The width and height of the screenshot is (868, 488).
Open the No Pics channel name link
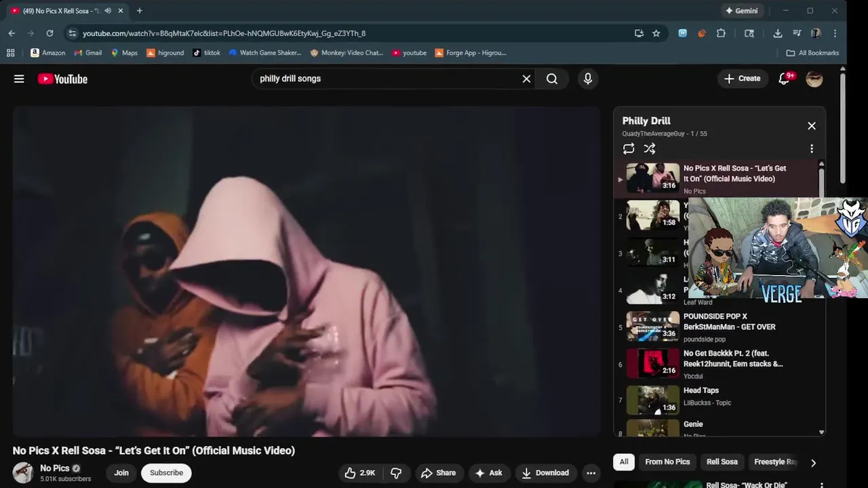click(x=54, y=468)
